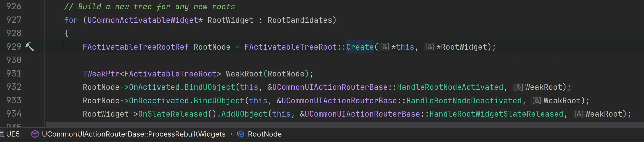Go to the highlighted Create method call

click(360, 47)
